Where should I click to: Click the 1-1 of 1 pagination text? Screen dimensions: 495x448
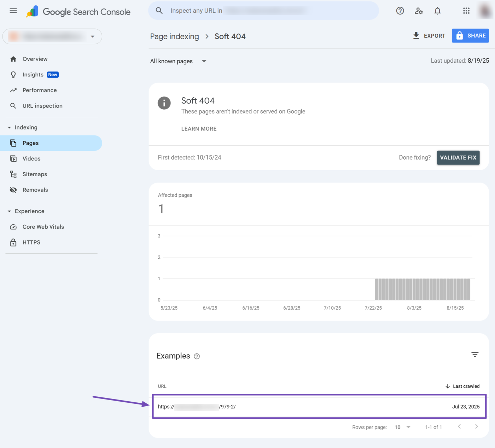pos(433,427)
